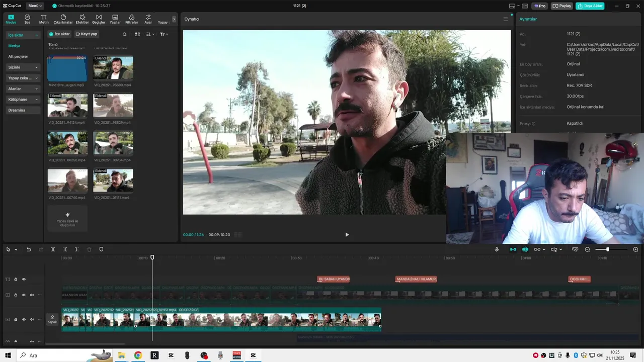The width and height of the screenshot is (644, 362).
Task: Play the preview video
Action: (347, 235)
